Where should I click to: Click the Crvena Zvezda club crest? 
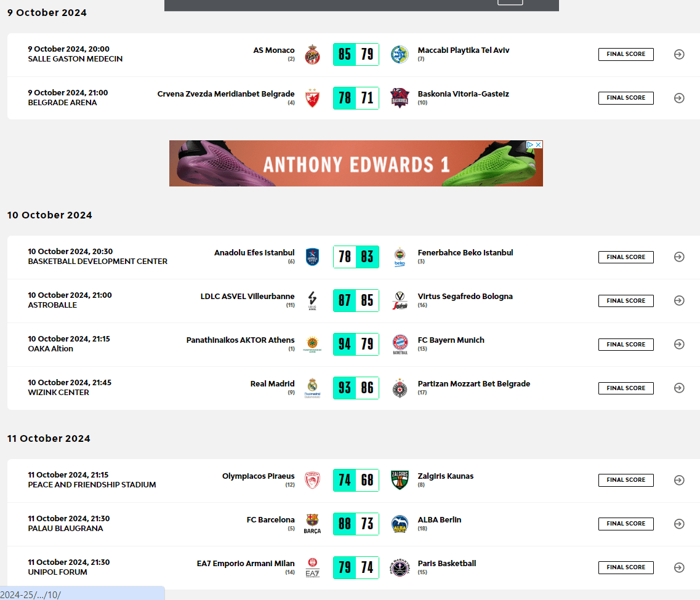pyautogui.click(x=313, y=98)
